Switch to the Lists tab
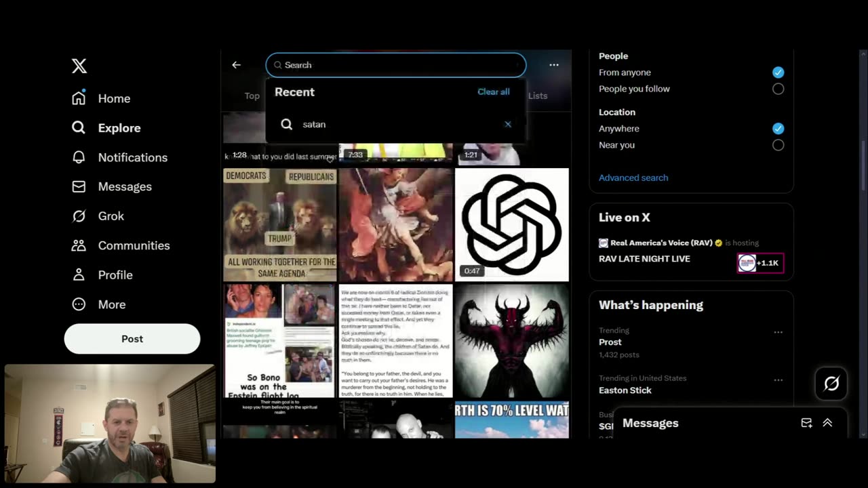 (x=538, y=96)
